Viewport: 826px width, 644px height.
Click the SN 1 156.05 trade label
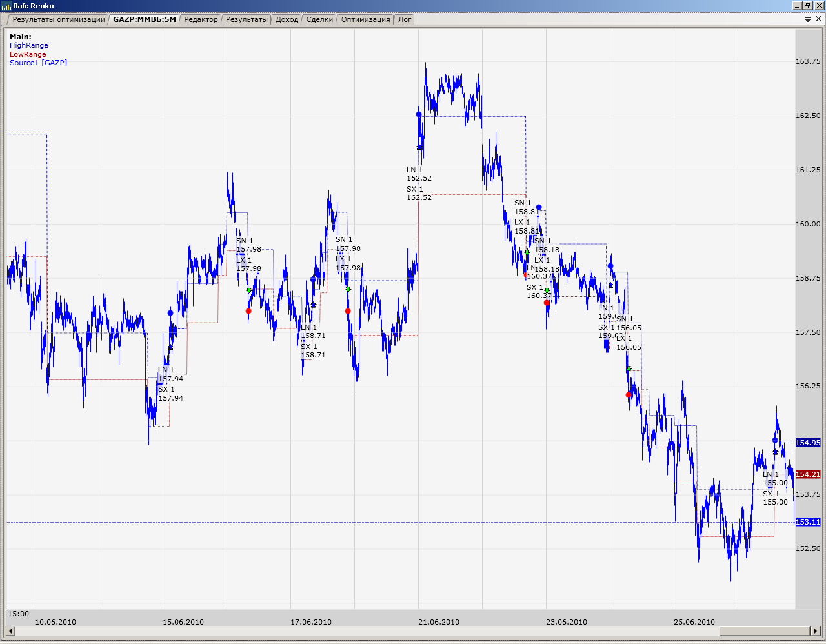(x=629, y=323)
